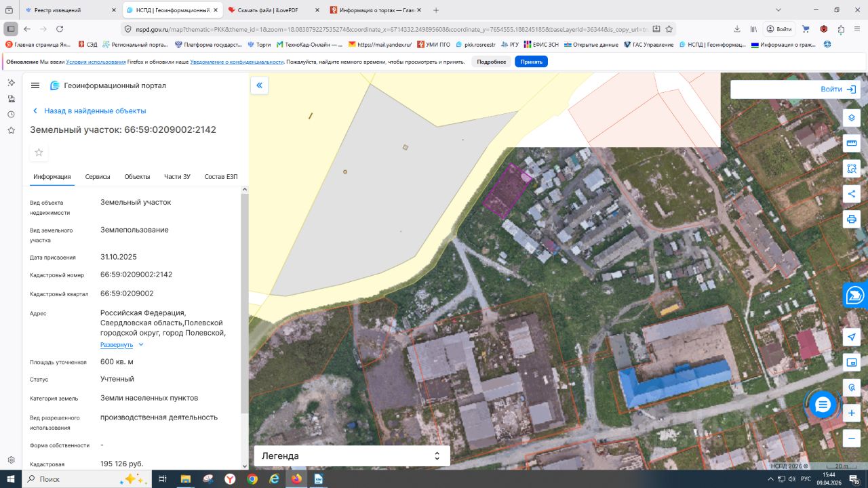Open the Открытые данные bookmark

click(x=591, y=45)
